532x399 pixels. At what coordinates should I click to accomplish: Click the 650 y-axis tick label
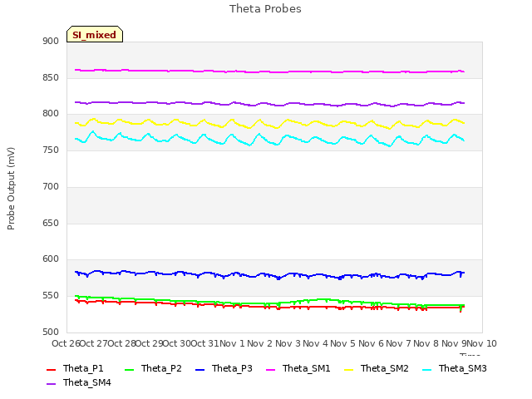pyautogui.click(x=51, y=224)
